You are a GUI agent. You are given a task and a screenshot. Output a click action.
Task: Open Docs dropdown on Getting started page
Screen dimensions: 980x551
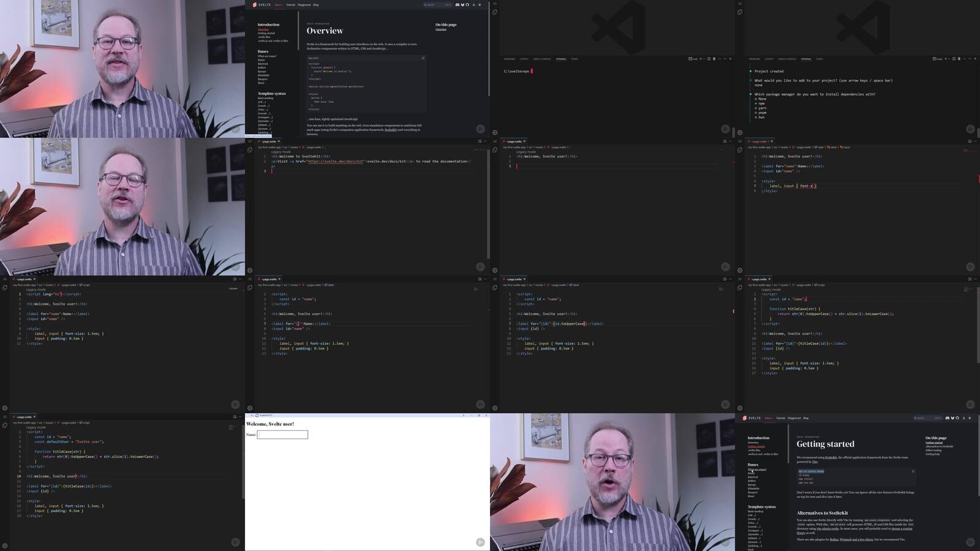pos(769,418)
